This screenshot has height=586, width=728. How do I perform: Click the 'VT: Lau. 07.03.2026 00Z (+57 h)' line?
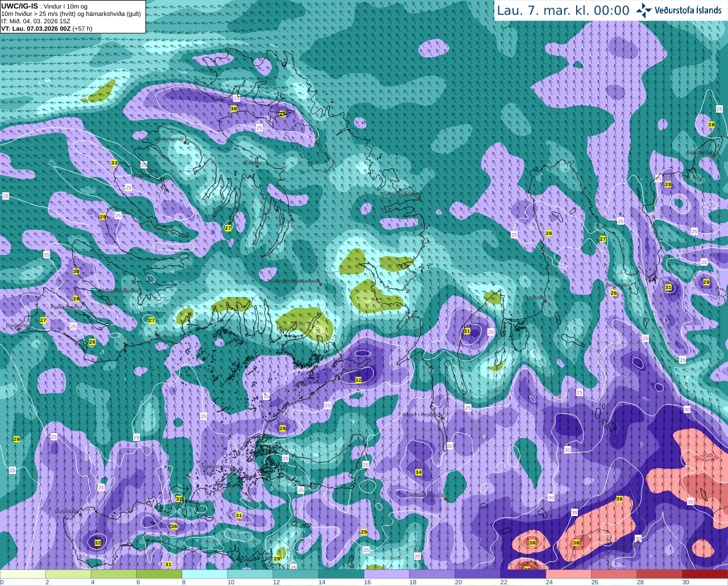click(47, 28)
